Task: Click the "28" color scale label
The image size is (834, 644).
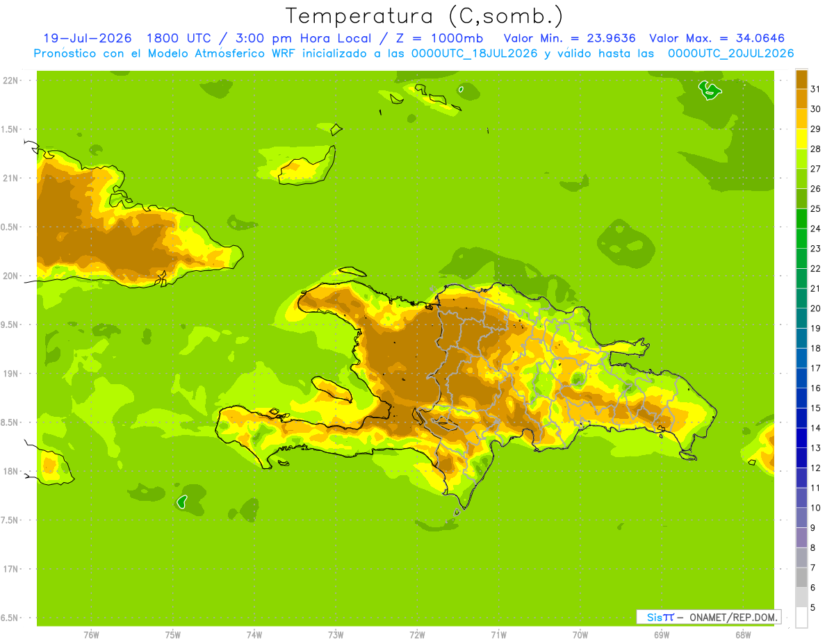Action: tap(816, 149)
